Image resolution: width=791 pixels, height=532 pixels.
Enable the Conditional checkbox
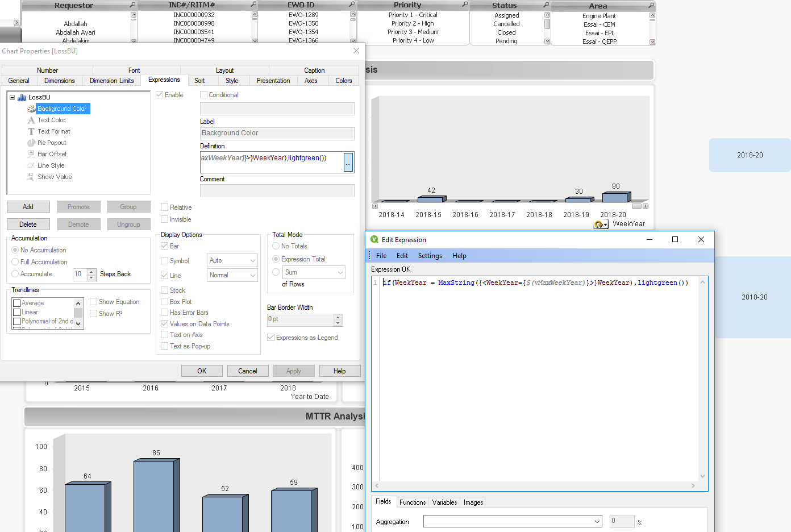[203, 95]
